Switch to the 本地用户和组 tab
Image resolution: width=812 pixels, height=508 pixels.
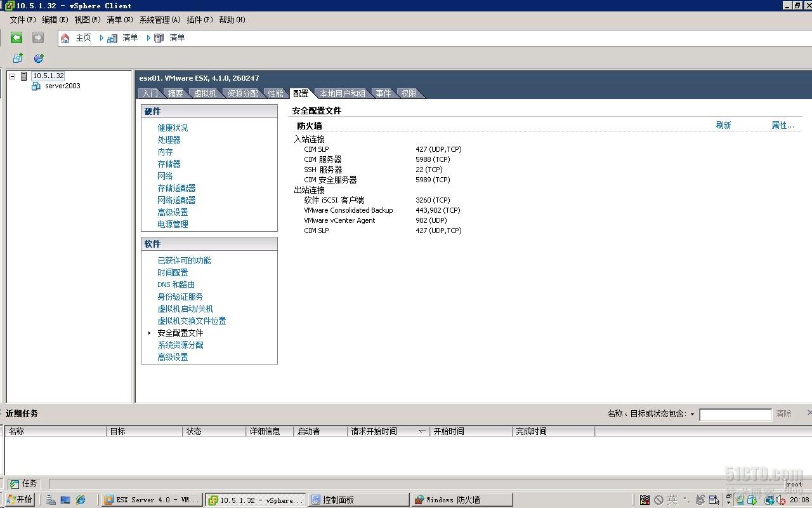click(x=343, y=93)
